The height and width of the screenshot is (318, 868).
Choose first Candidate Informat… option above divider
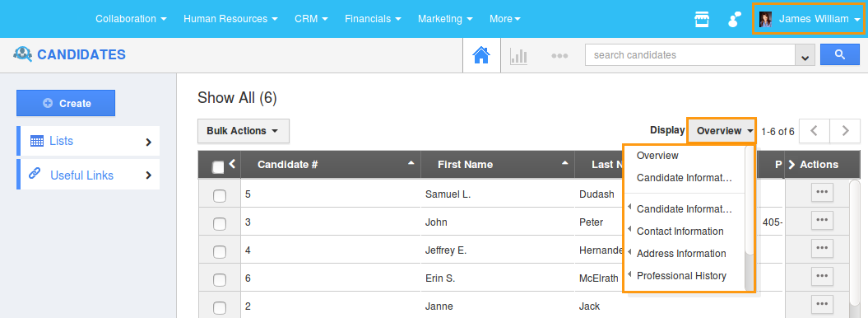pos(685,178)
